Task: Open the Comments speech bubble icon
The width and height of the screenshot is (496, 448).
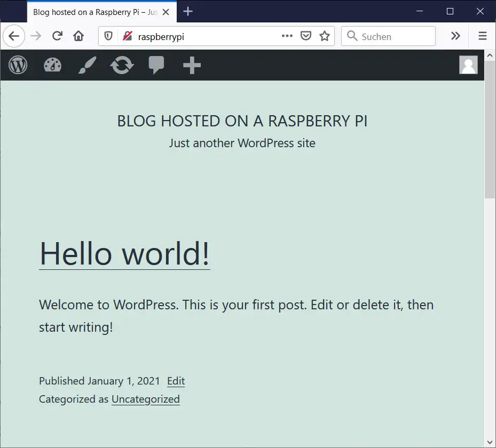Action: click(156, 65)
